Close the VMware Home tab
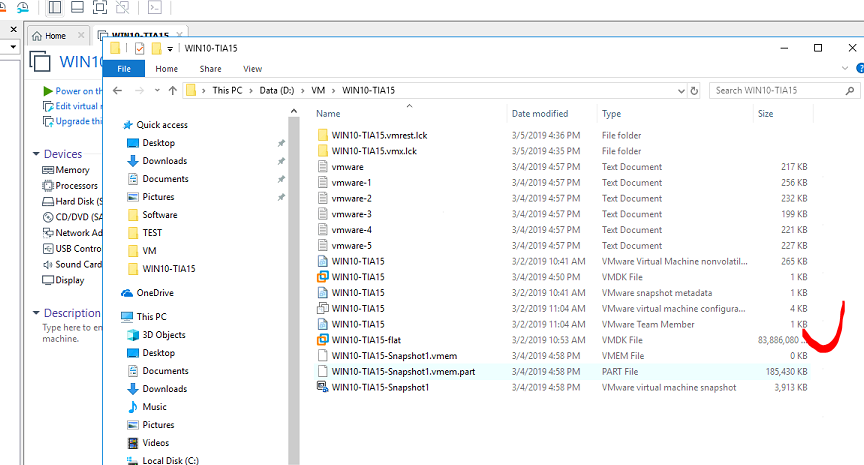 pos(81,35)
